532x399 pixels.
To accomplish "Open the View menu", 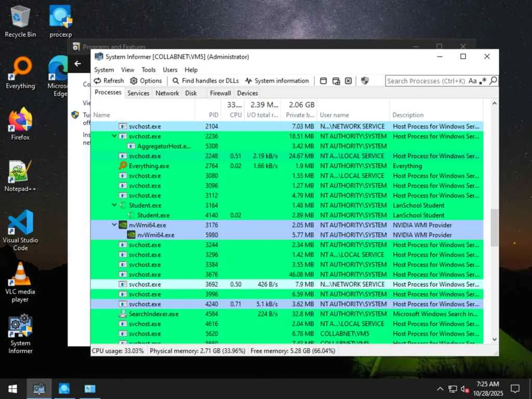I will [128, 70].
